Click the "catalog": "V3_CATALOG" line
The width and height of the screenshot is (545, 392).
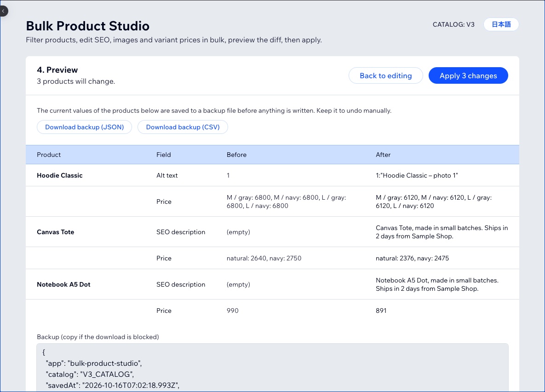point(90,374)
